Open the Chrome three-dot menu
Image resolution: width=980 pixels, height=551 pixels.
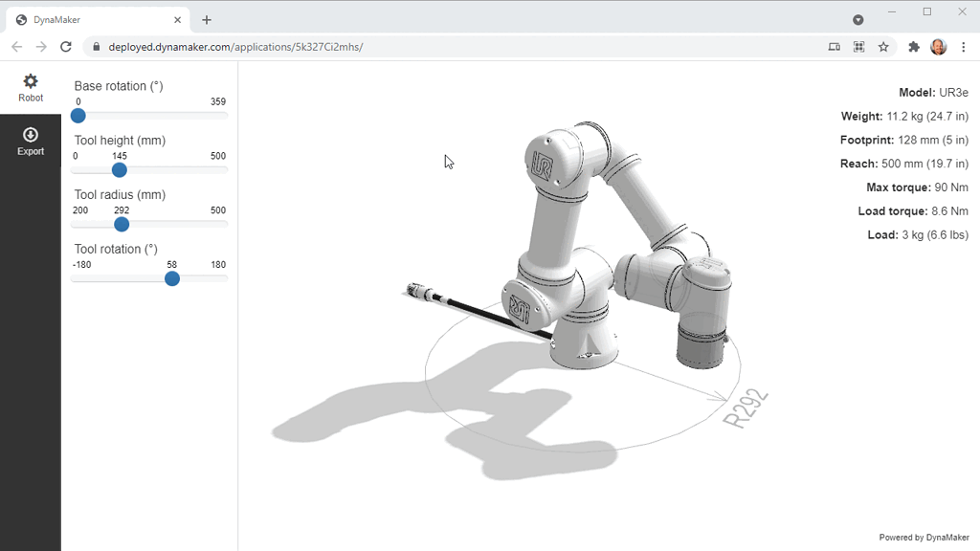coord(963,46)
